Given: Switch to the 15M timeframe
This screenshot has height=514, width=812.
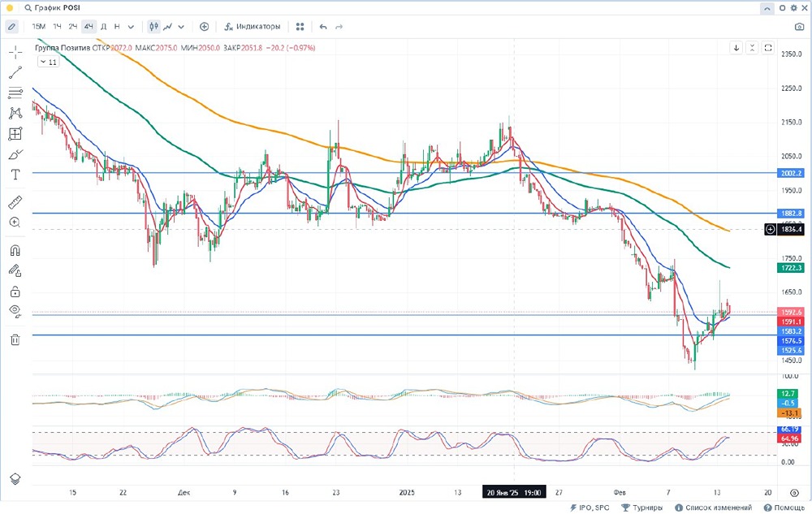Looking at the screenshot, I should tap(39, 27).
